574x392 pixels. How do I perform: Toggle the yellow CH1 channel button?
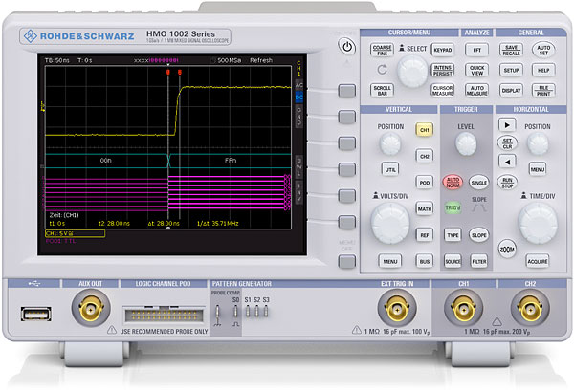(x=424, y=129)
